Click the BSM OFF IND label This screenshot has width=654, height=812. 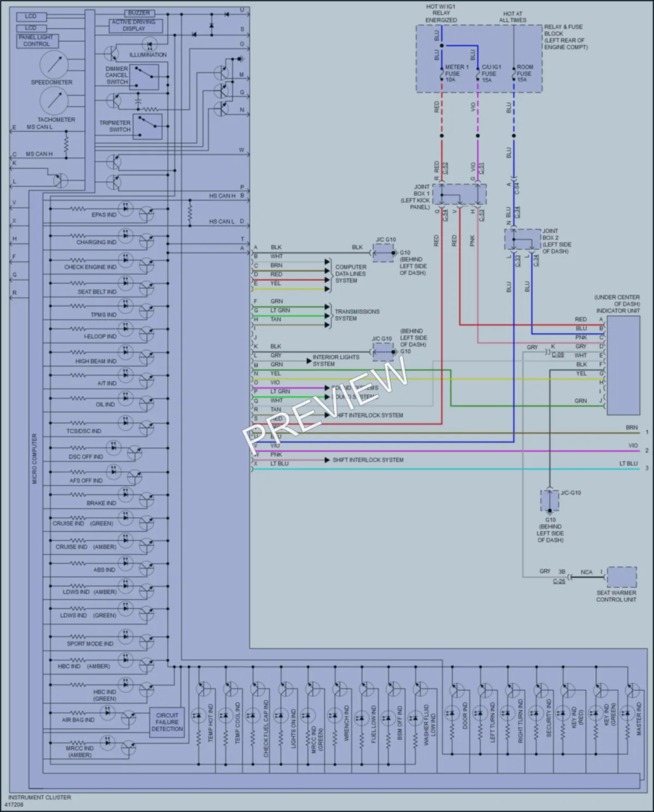tap(400, 723)
